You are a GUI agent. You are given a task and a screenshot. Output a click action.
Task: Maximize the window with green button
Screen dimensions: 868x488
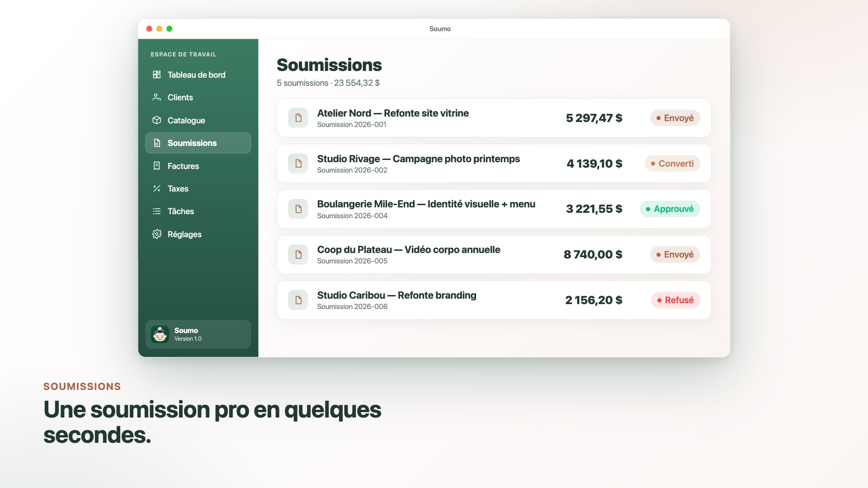coord(169,29)
